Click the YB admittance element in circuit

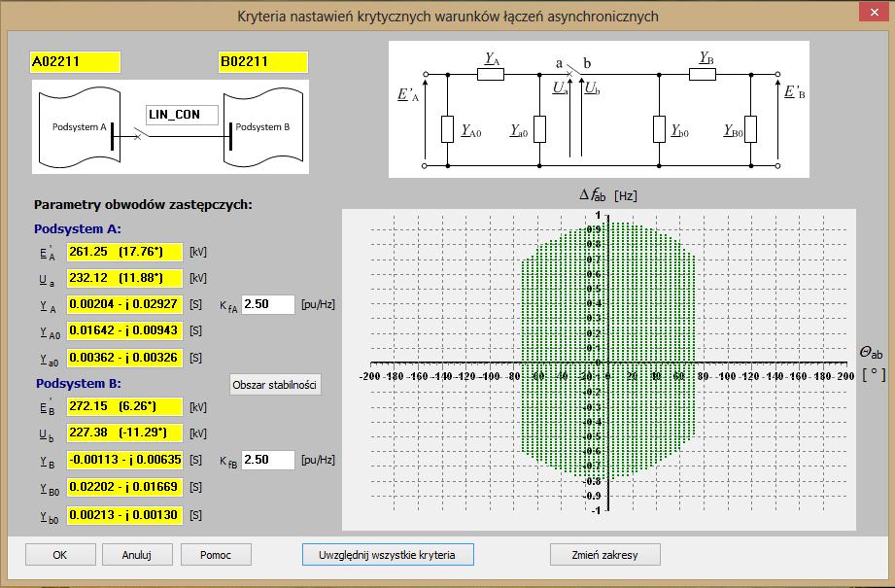coord(702,74)
